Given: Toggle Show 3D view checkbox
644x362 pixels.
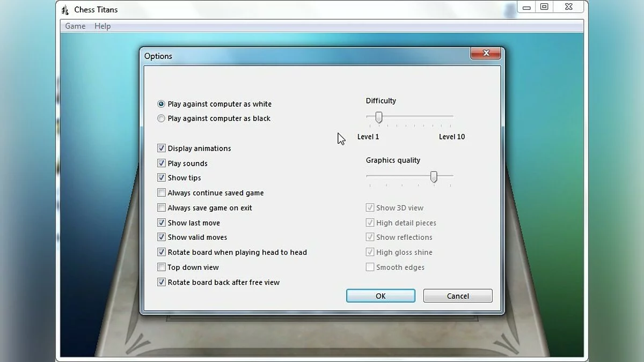Looking at the screenshot, I should (x=370, y=208).
